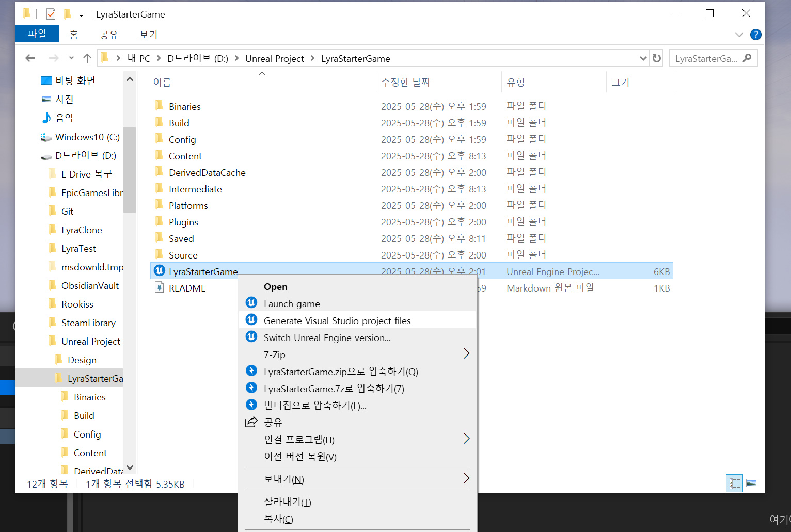Screen dimensions: 791x532
Task: Click D드라이브 (D:) breadcrumb segment
Action: pyautogui.click(x=198, y=58)
